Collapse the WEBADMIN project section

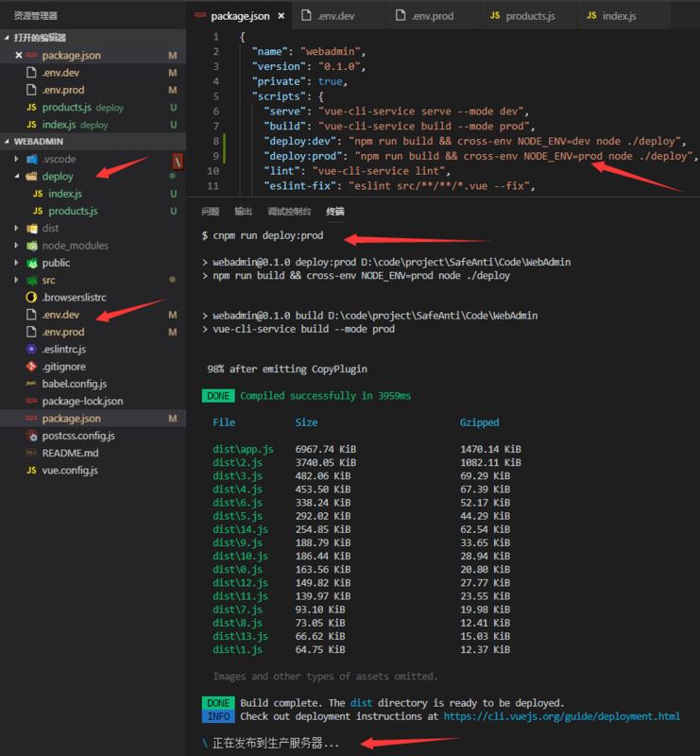(7, 141)
